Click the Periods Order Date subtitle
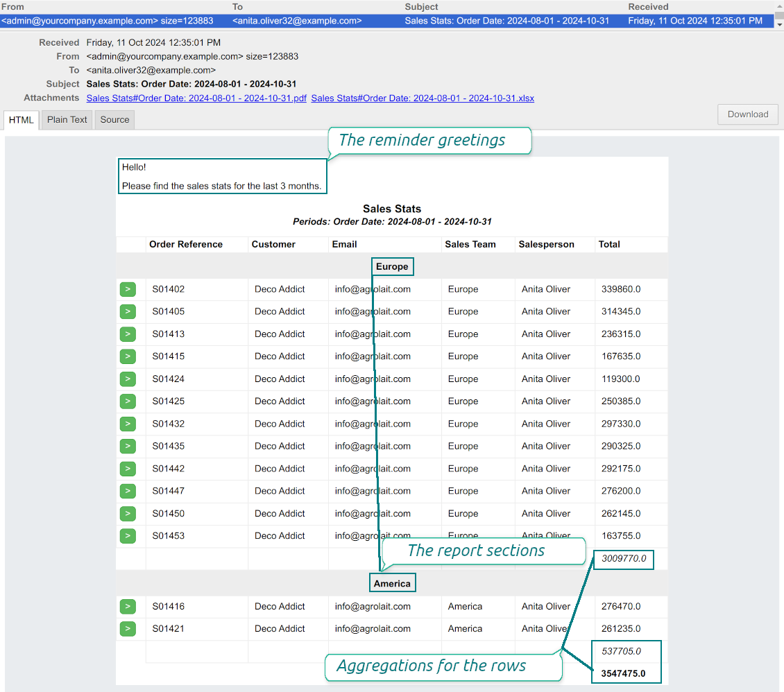 pyautogui.click(x=392, y=222)
